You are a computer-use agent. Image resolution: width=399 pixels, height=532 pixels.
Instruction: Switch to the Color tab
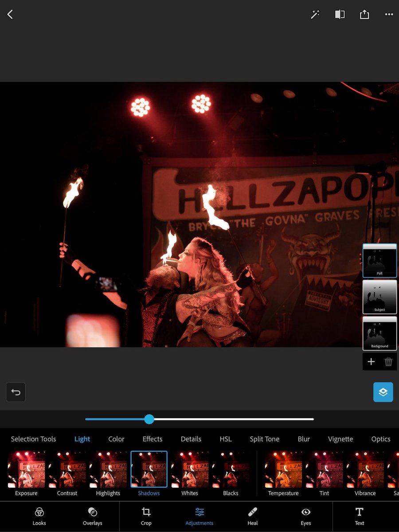click(116, 439)
